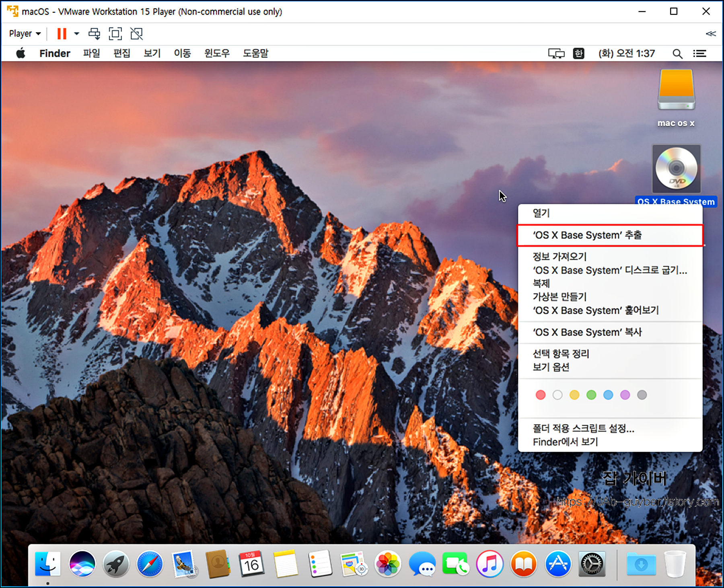Expand the Player dropdown menu
This screenshot has height=588, width=724.
(25, 34)
